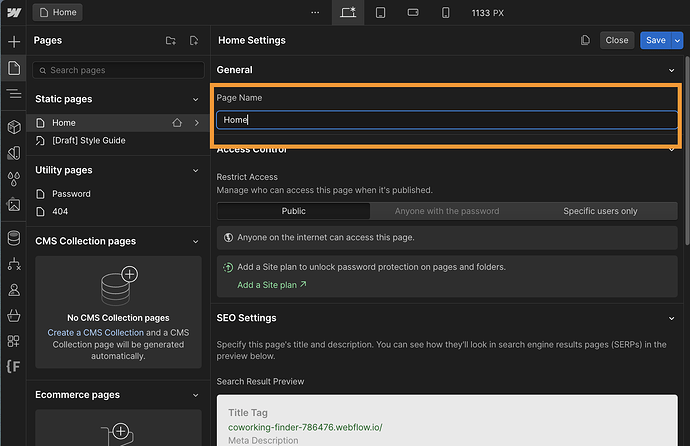The height and width of the screenshot is (446, 690).
Task: Open the Save button dropdown arrow
Action: click(x=677, y=41)
